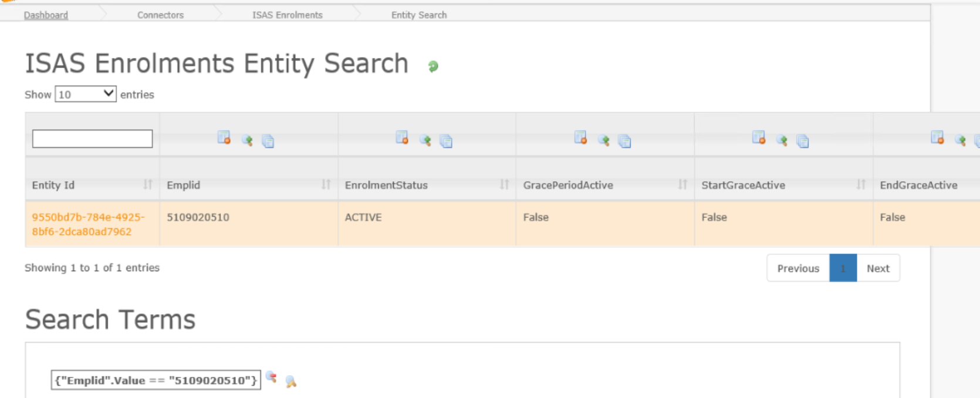Click the green refresh icon beside the page title
Screen dimensions: 980x398
433,66
